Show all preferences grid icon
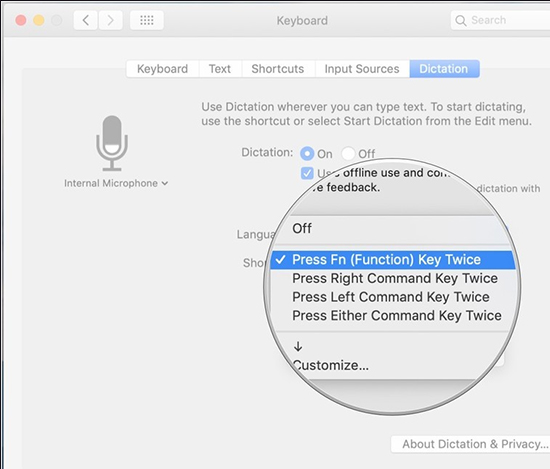Screen dimensions: 550x469 [147, 20]
